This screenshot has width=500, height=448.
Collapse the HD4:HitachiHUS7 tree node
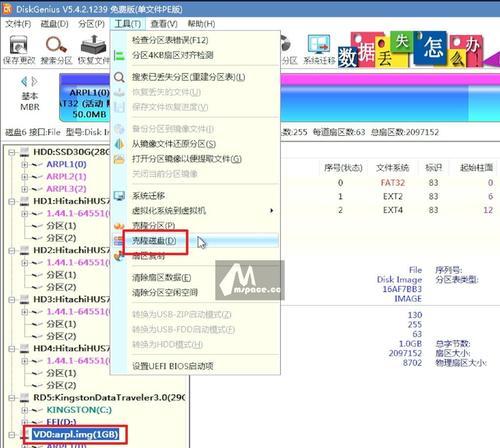coord(12,348)
